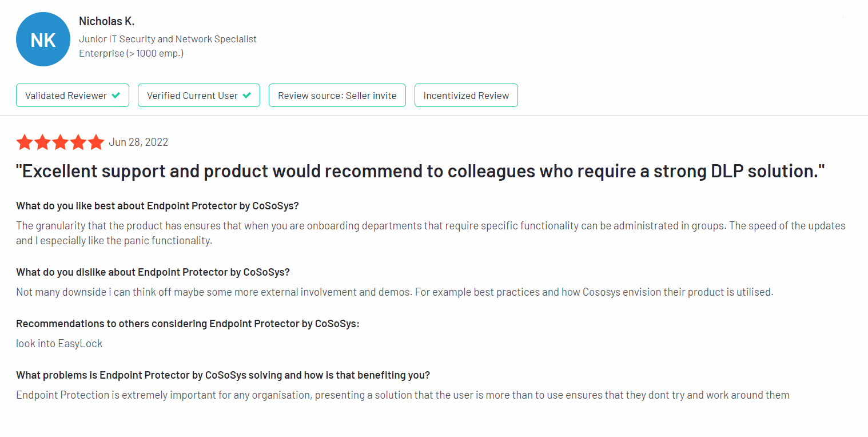Open the "Excellent support and product" review title
The width and height of the screenshot is (868, 437).
420,170
